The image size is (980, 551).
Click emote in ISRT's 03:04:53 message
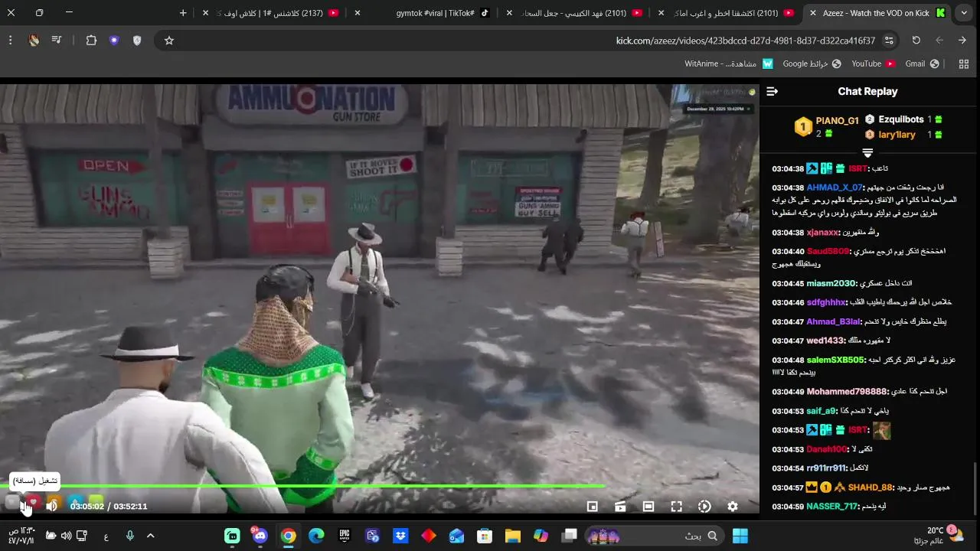tap(882, 430)
